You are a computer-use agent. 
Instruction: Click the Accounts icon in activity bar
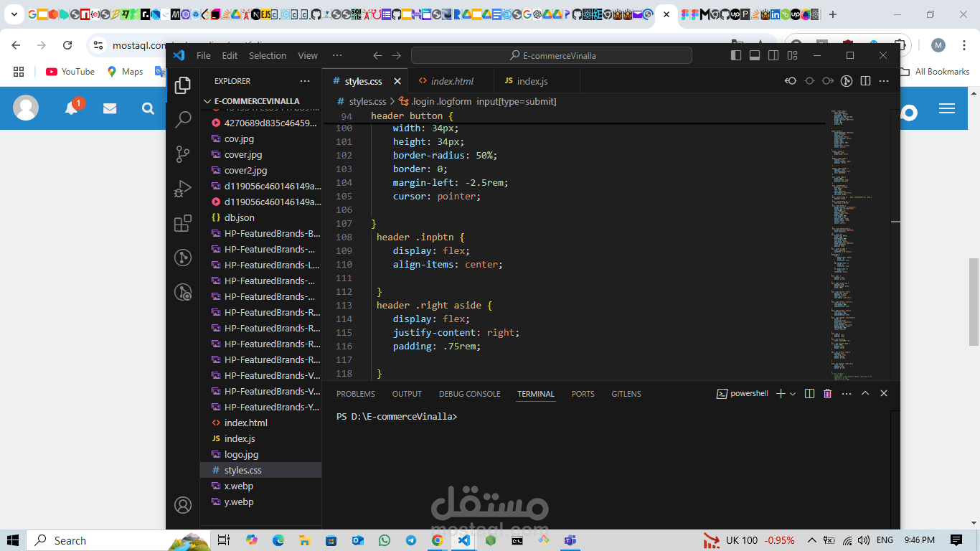tap(183, 505)
